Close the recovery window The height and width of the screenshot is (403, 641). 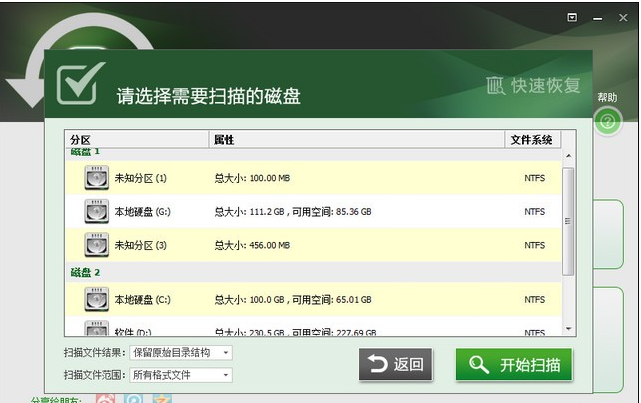tap(623, 18)
